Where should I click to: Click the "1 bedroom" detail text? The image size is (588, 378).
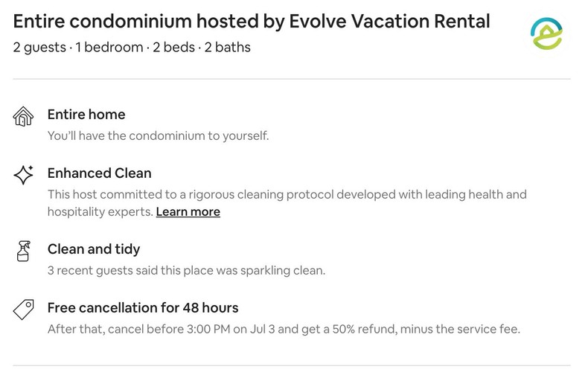click(x=109, y=48)
